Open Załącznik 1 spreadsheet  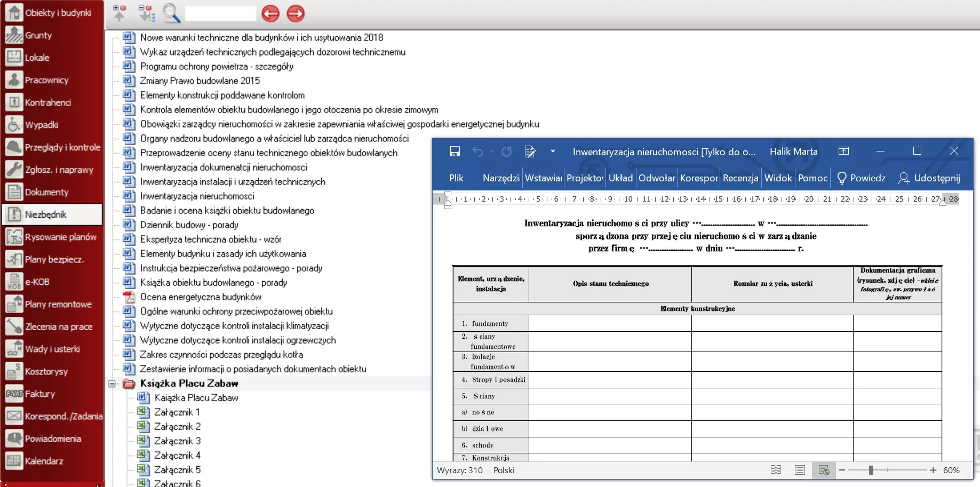click(x=177, y=412)
